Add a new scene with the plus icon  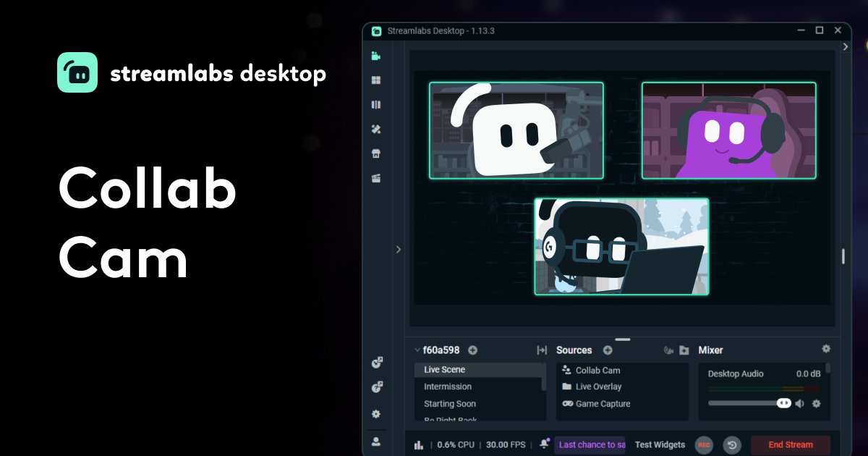click(472, 350)
